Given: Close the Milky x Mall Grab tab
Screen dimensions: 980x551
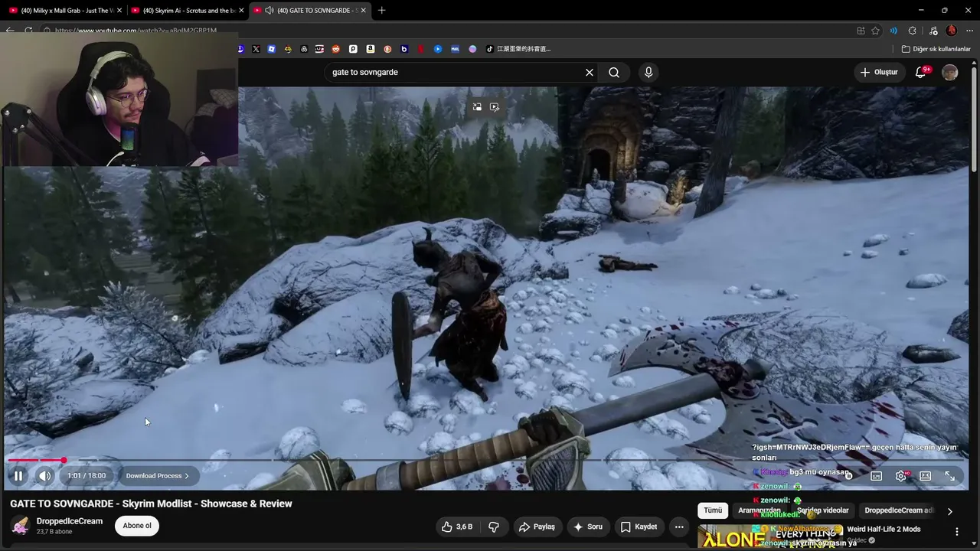Looking at the screenshot, I should (119, 11).
